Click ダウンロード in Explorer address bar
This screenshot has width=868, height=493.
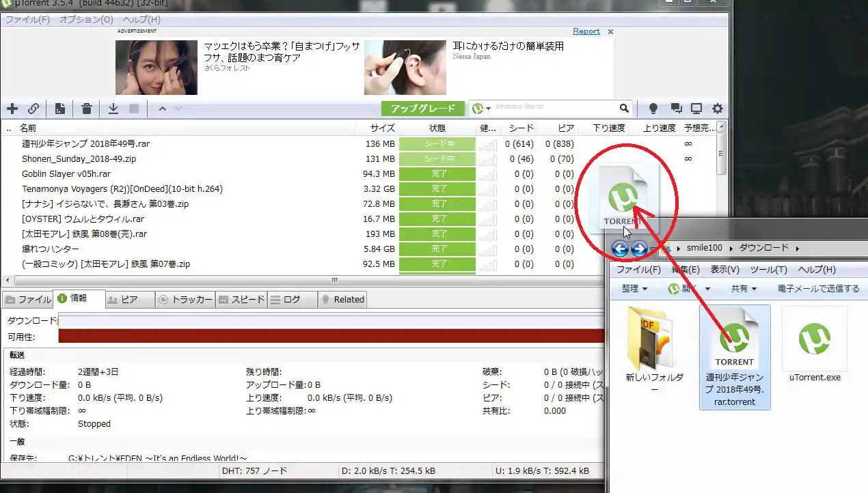click(x=764, y=248)
